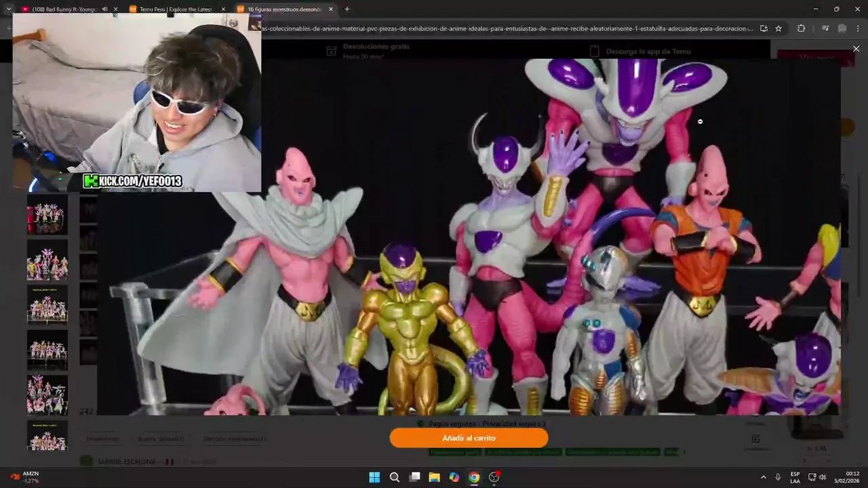Show hidden system tray icons
Image resolution: width=868 pixels, height=488 pixels.
(x=764, y=477)
